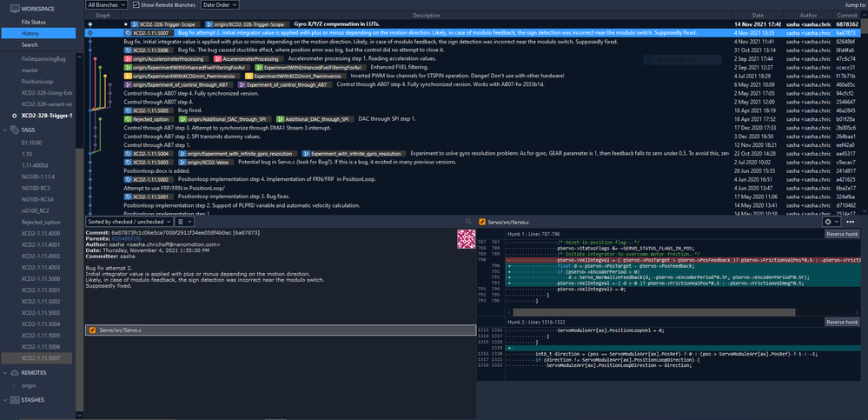Click the Description column header
Viewport: 868px width, 420px height.
427,16
